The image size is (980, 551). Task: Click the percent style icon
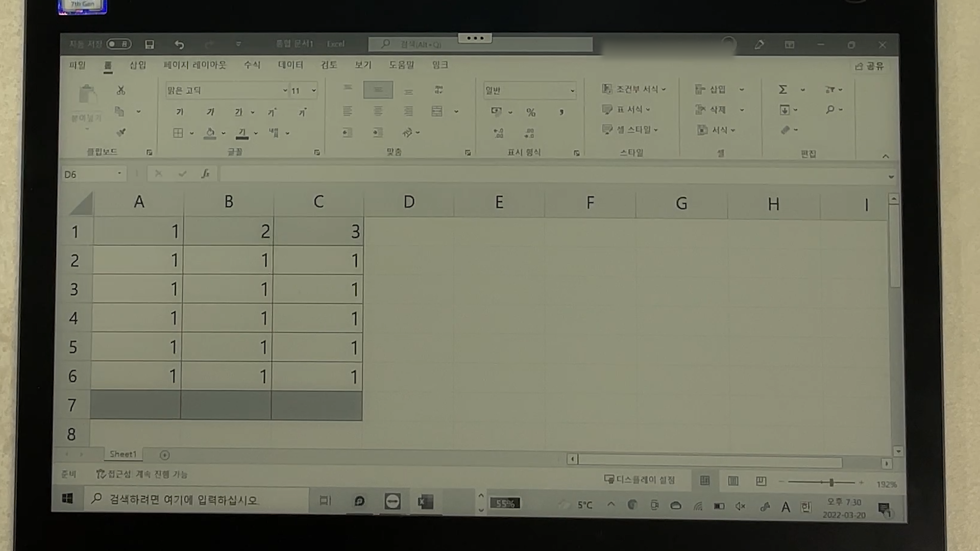click(x=531, y=112)
